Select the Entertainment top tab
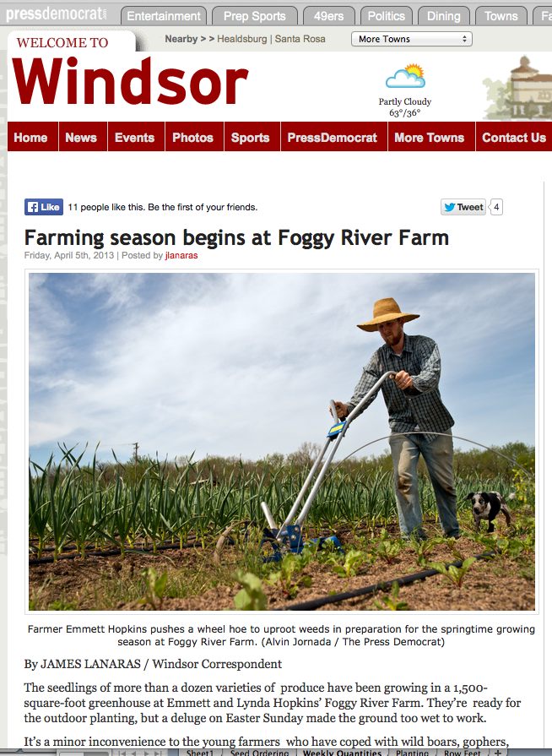 coord(163,16)
